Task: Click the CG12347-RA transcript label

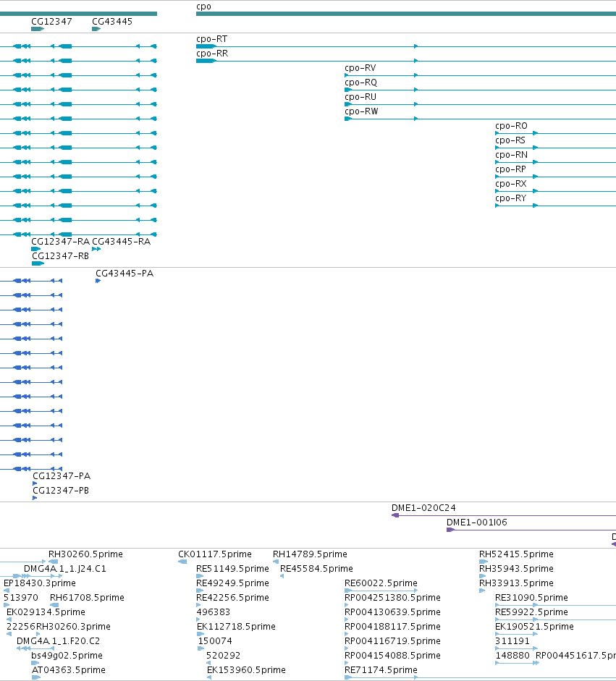Action: coord(60,242)
